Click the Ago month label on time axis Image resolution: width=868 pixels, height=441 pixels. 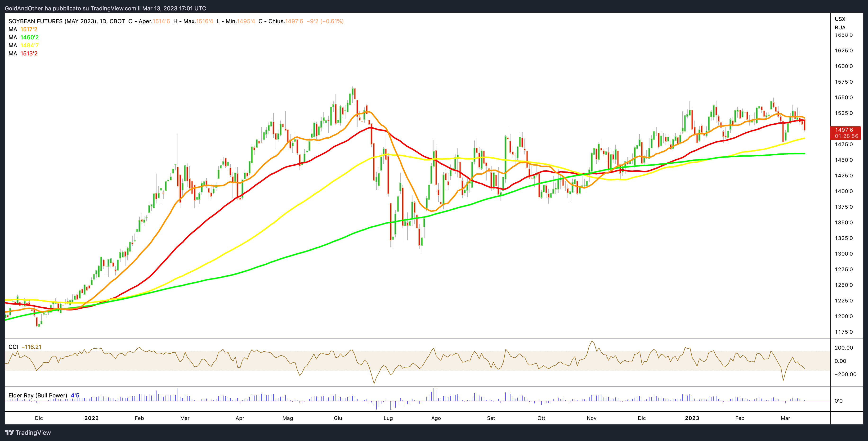pos(436,418)
